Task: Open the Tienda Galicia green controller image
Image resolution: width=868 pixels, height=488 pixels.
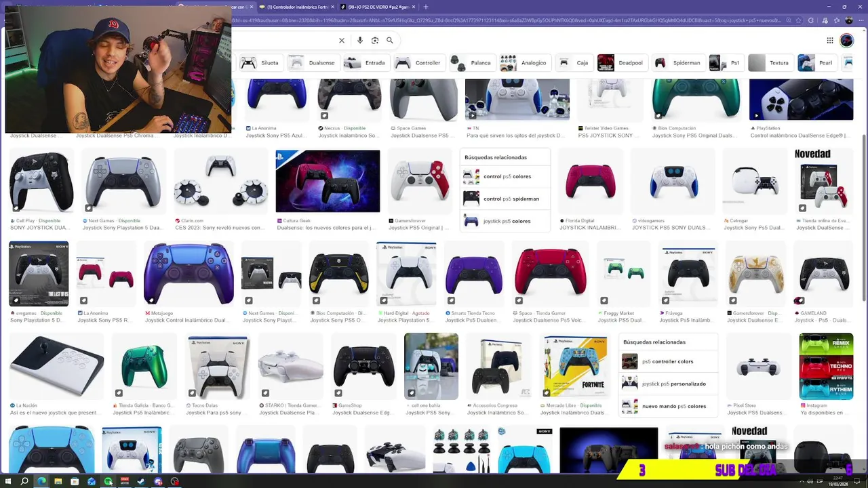Action: tap(143, 366)
